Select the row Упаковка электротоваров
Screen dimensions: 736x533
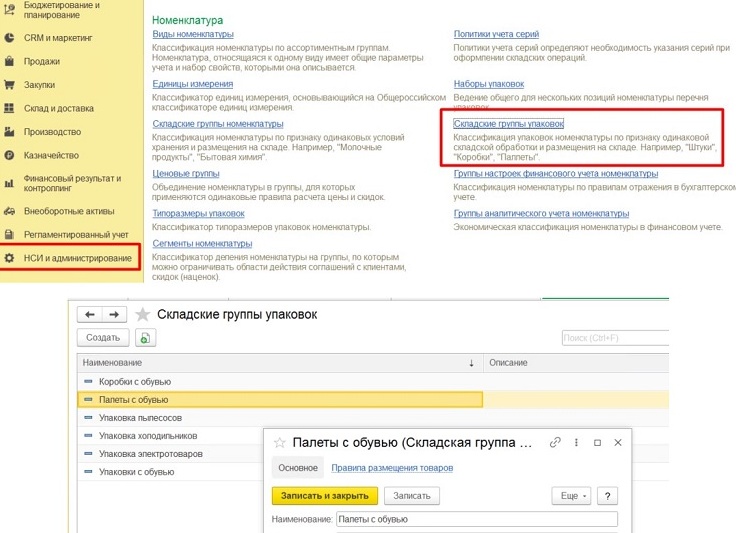tap(171, 454)
